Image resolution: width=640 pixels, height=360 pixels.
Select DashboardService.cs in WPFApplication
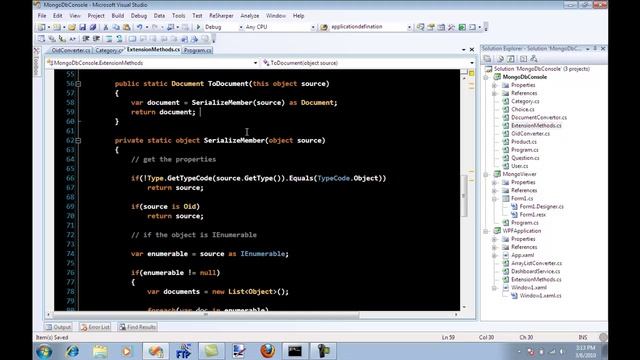tap(536, 271)
